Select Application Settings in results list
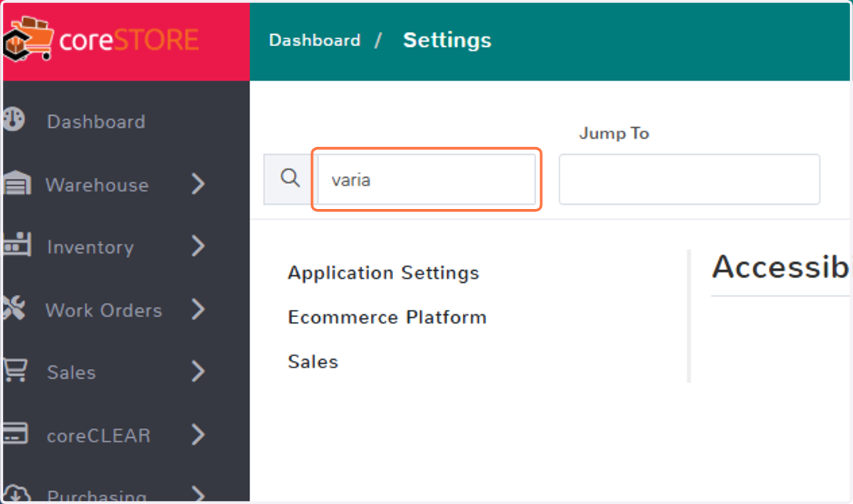 click(384, 273)
